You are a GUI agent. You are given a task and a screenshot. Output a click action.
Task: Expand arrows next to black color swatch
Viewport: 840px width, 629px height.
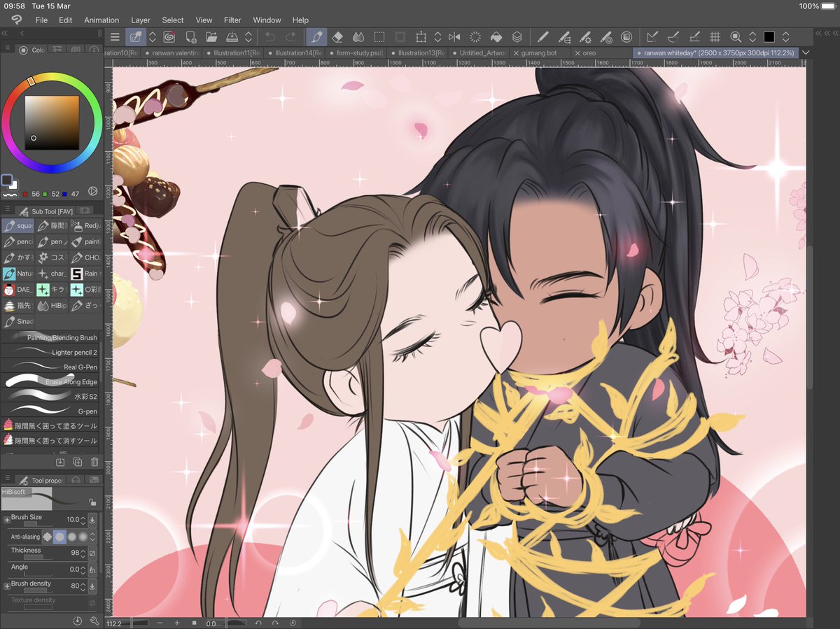tap(786, 36)
